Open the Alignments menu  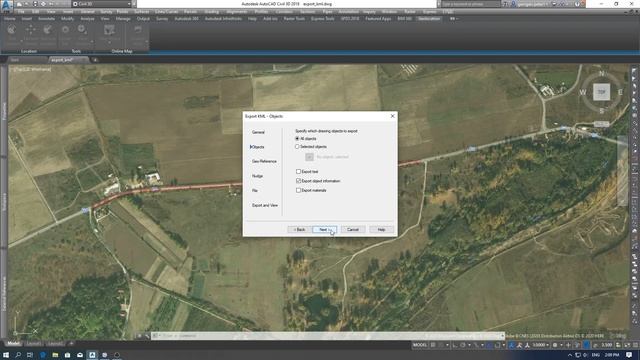click(x=237, y=12)
